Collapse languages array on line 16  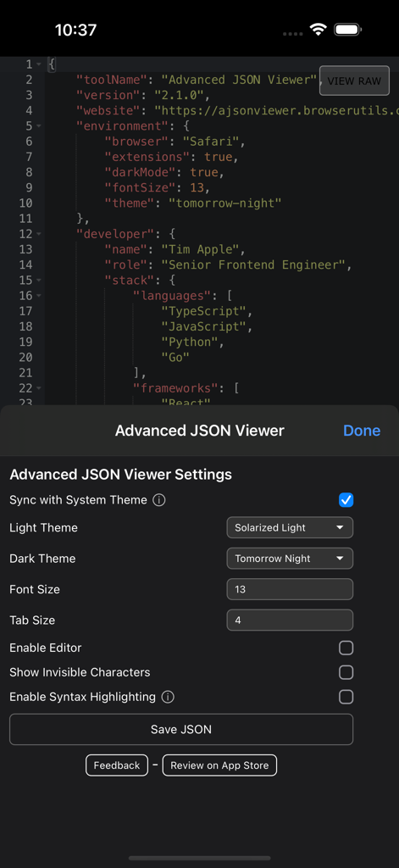coord(39,296)
